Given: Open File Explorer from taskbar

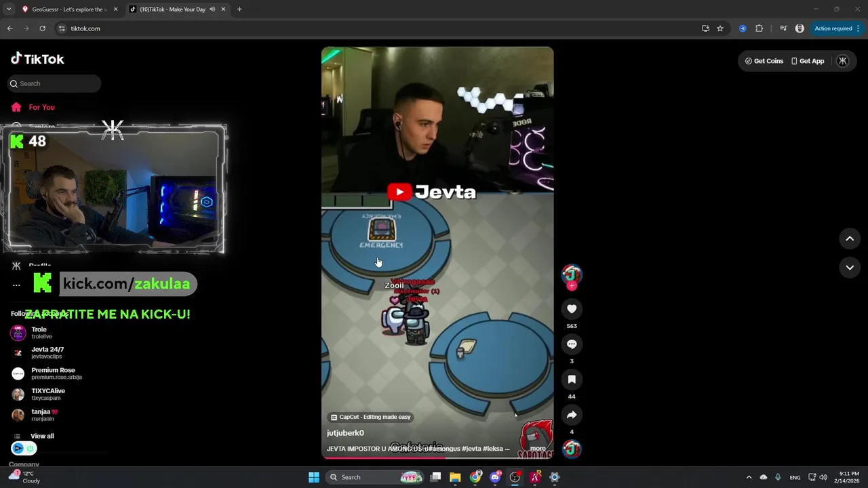Looking at the screenshot, I should [455, 477].
